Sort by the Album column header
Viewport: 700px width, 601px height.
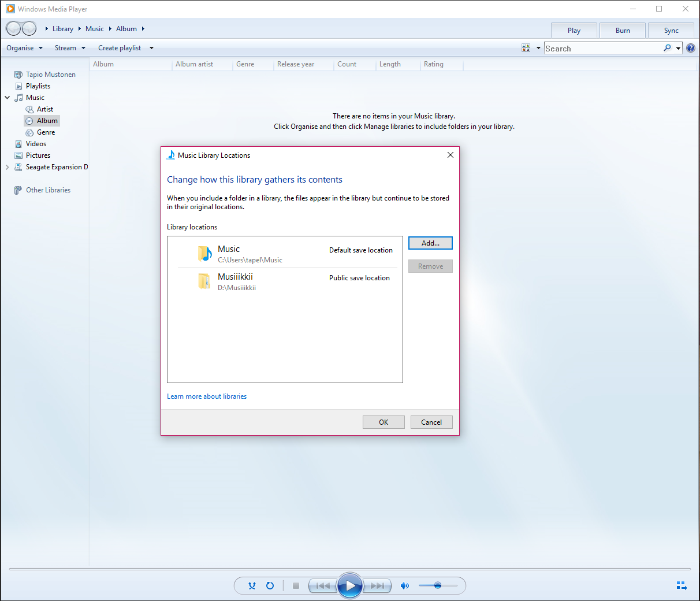(131, 64)
